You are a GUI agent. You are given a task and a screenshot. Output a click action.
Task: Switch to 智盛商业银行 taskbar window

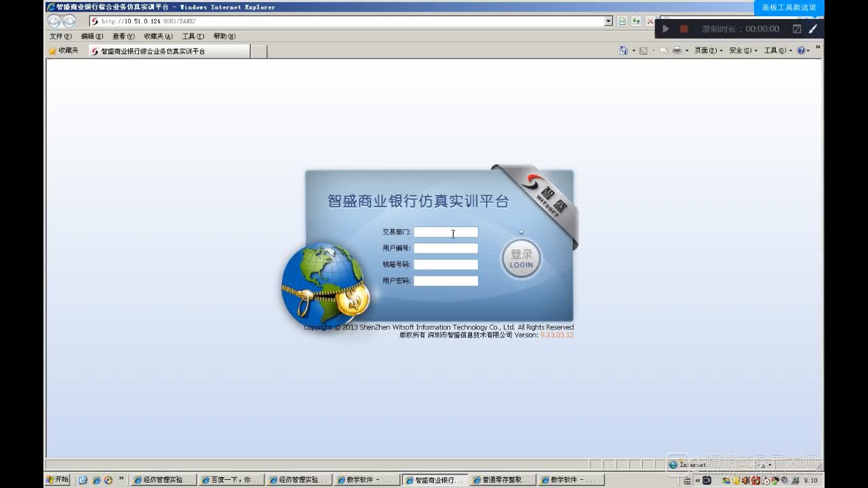click(435, 480)
